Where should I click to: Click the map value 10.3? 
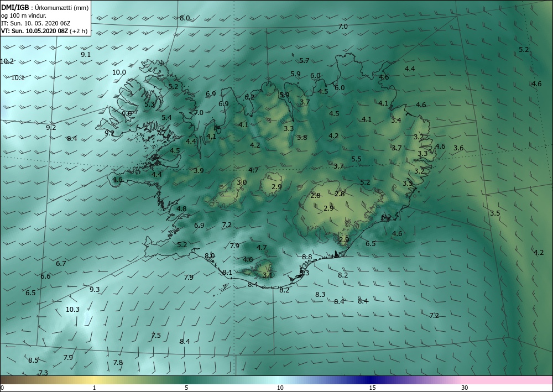[x=72, y=309]
